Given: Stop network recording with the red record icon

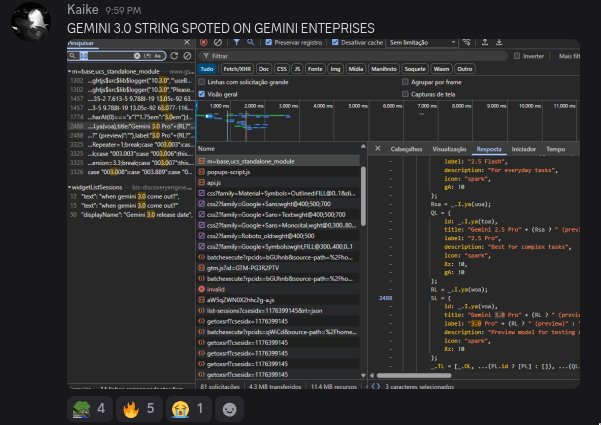Looking at the screenshot, I should click(x=204, y=43).
